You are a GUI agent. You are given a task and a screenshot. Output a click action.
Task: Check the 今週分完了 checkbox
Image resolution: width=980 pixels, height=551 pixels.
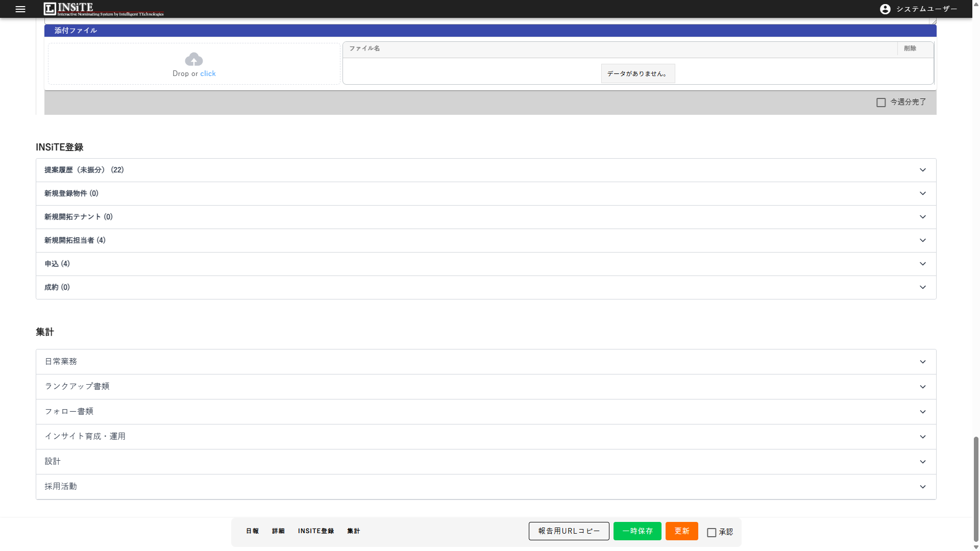[881, 103]
